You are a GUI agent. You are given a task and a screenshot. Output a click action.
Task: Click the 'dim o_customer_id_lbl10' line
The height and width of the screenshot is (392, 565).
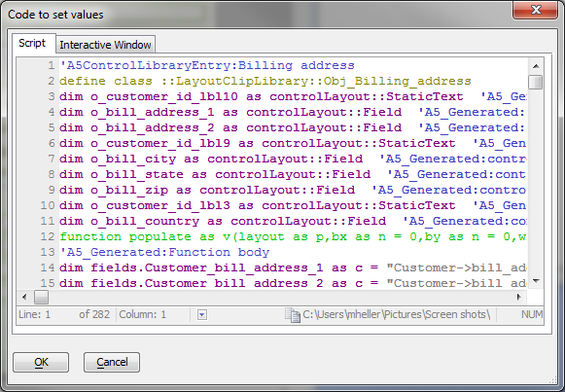pyautogui.click(x=293, y=96)
